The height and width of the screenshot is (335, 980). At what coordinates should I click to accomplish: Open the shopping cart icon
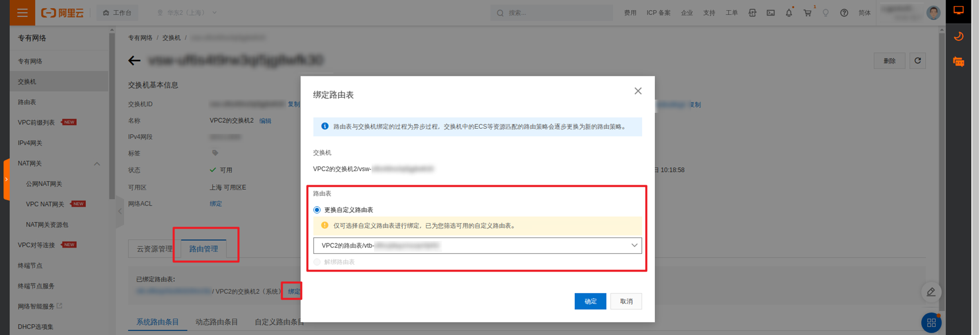808,13
